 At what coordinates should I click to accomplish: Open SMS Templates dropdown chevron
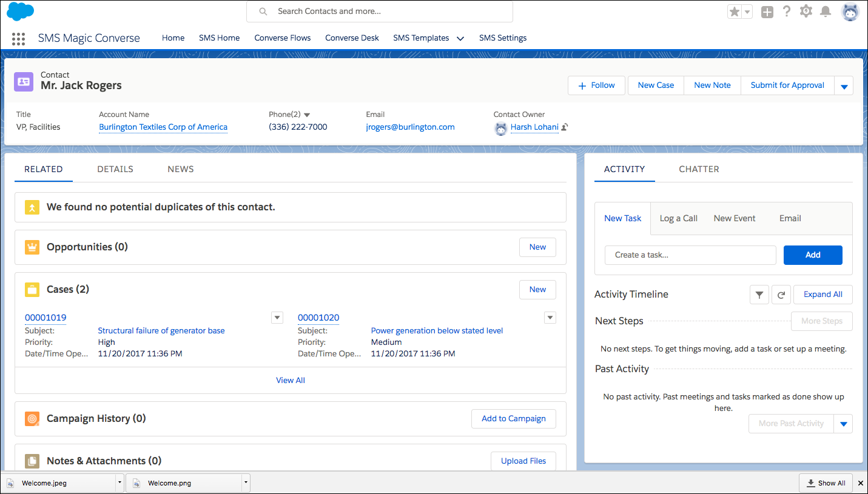click(x=460, y=38)
